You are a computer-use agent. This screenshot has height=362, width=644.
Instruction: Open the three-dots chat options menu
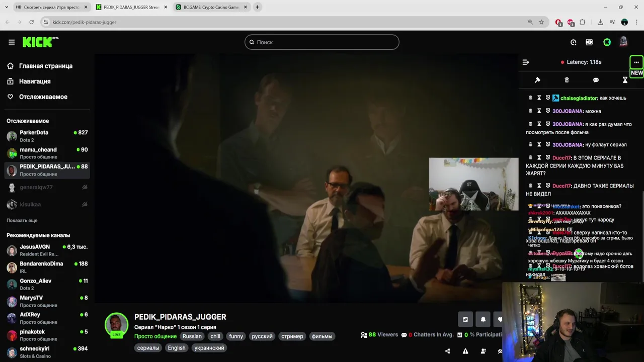636,62
